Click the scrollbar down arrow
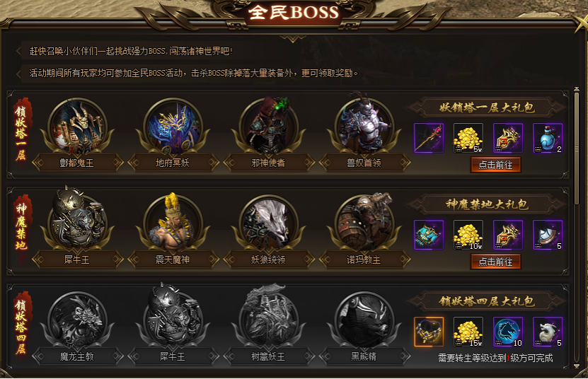Screen dimensions: 588x379 [x=577, y=366]
